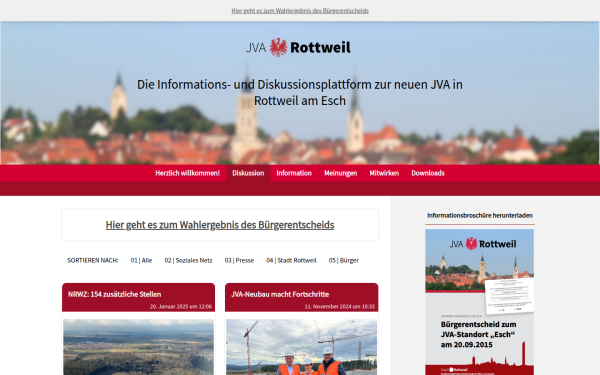
Task: Open the top banner Wahlergebnis link
Action: pos(300,11)
